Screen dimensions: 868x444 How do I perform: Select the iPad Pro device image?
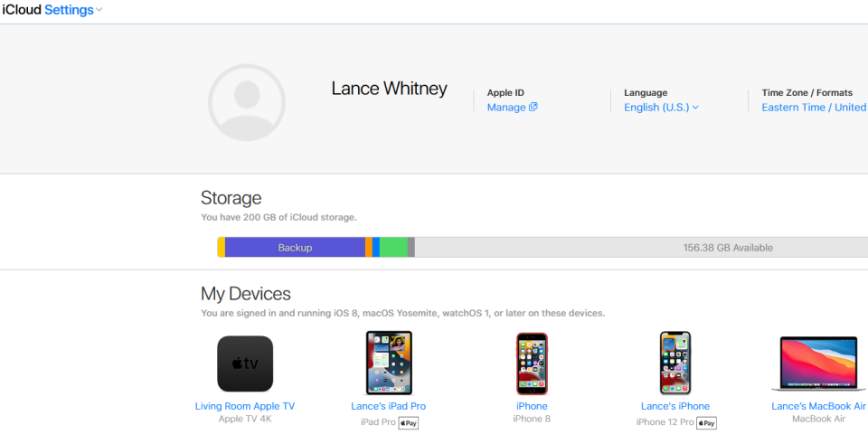click(389, 363)
